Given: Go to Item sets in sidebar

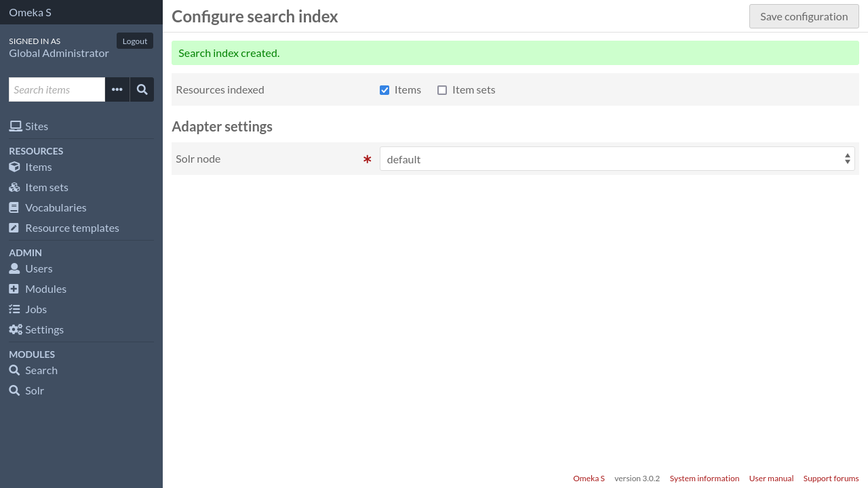Looking at the screenshot, I should click(x=47, y=187).
